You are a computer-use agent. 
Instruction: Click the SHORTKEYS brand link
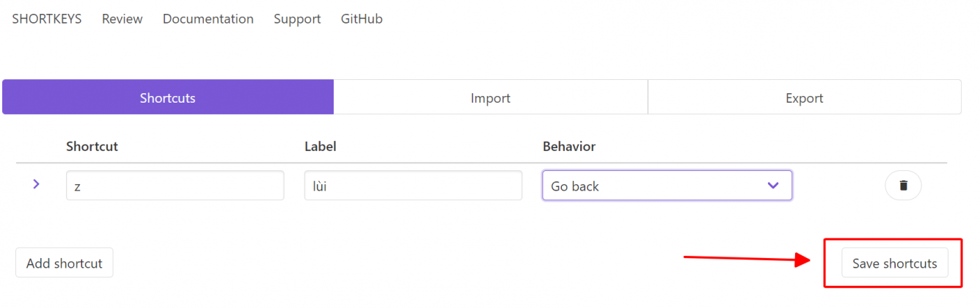pos(47,19)
